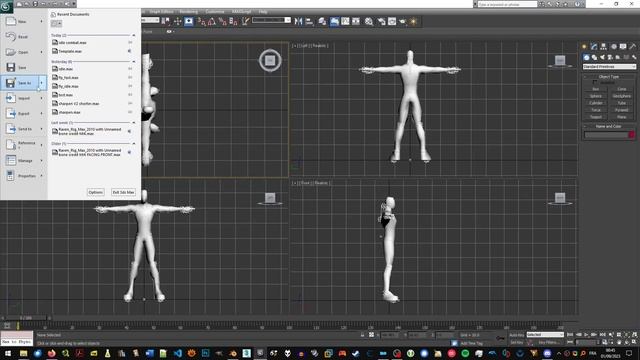Viewport: 640px width, 360px height.
Task: Switch to Utilities command panel tab
Action: 632,47
